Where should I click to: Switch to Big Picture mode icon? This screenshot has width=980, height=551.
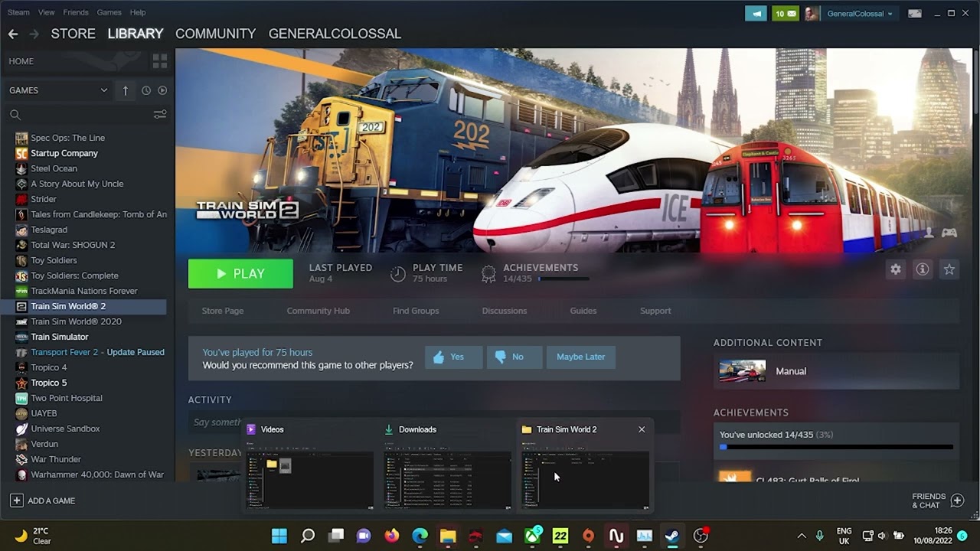(x=914, y=13)
